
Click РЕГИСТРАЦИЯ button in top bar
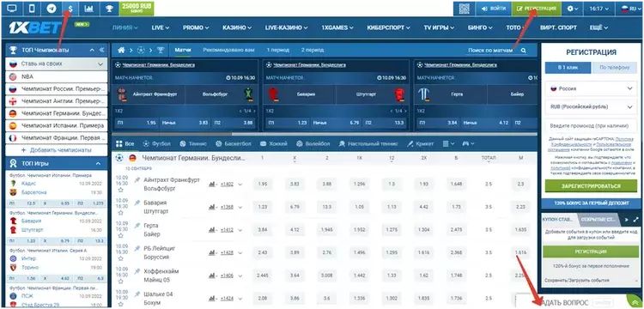pyautogui.click(x=537, y=9)
